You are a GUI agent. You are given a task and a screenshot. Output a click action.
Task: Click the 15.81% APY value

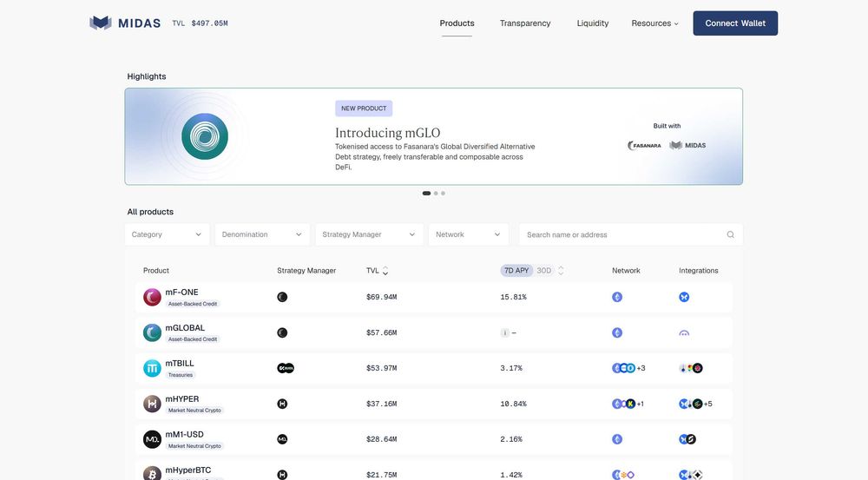[513, 298]
